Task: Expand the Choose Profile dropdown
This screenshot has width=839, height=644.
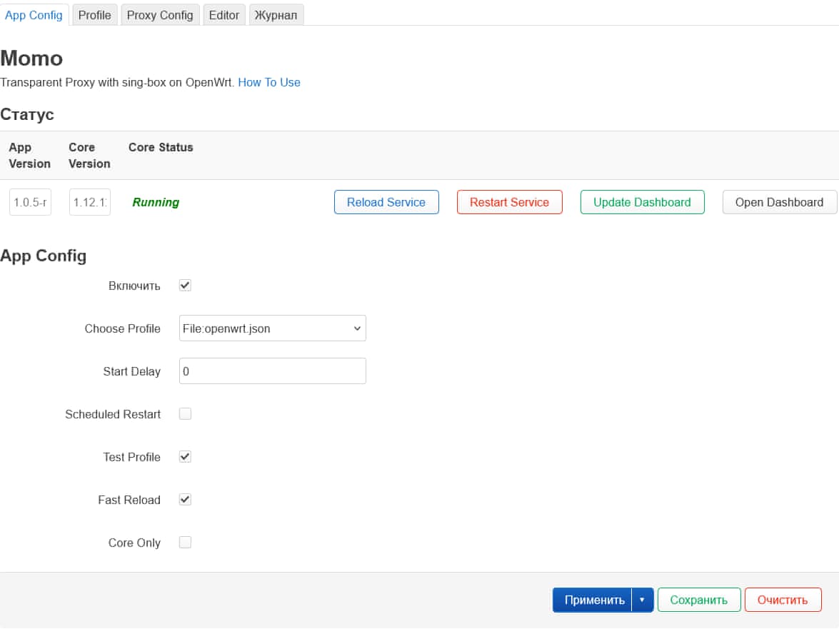Action: (272, 328)
